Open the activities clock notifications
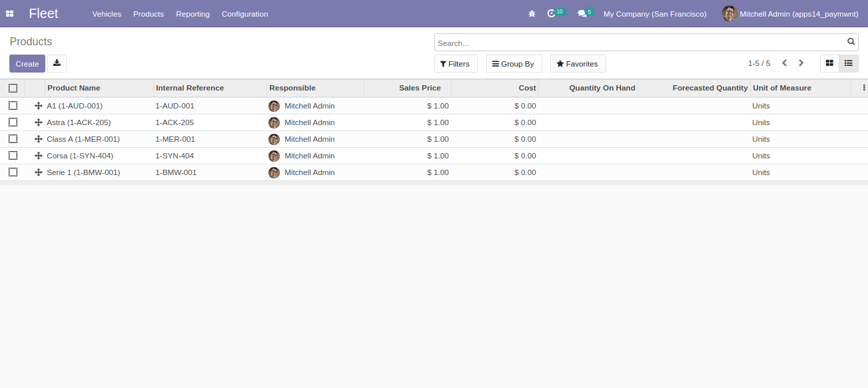 click(552, 14)
